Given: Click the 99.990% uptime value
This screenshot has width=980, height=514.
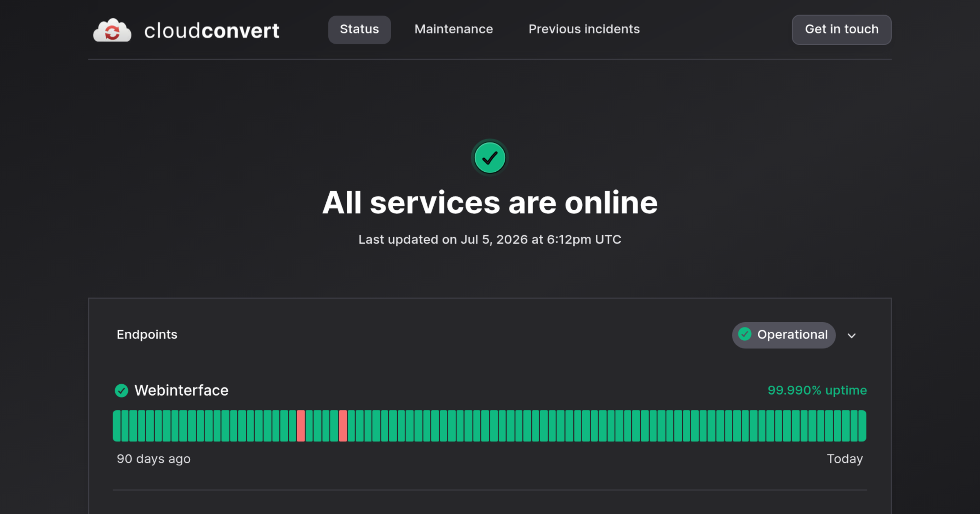Looking at the screenshot, I should point(817,390).
